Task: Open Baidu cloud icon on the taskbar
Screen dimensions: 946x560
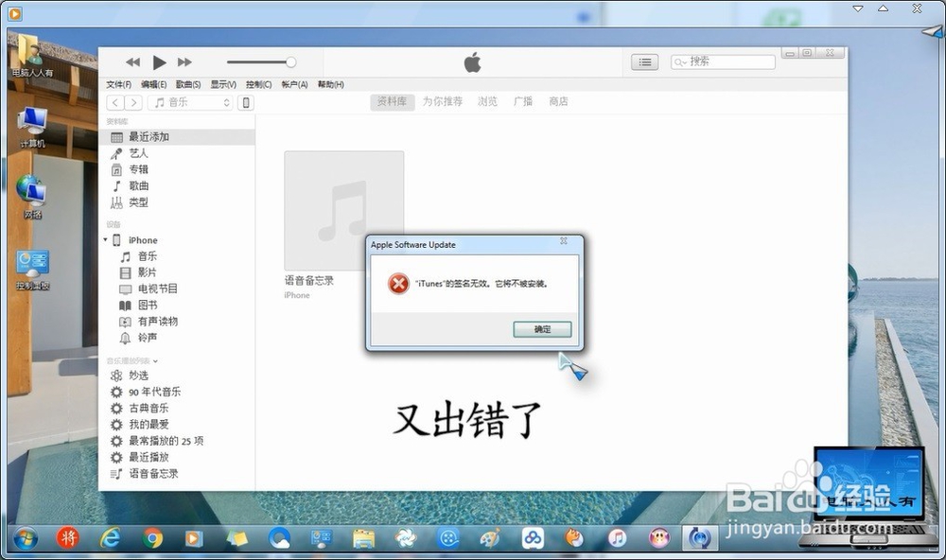Action: coord(533,537)
